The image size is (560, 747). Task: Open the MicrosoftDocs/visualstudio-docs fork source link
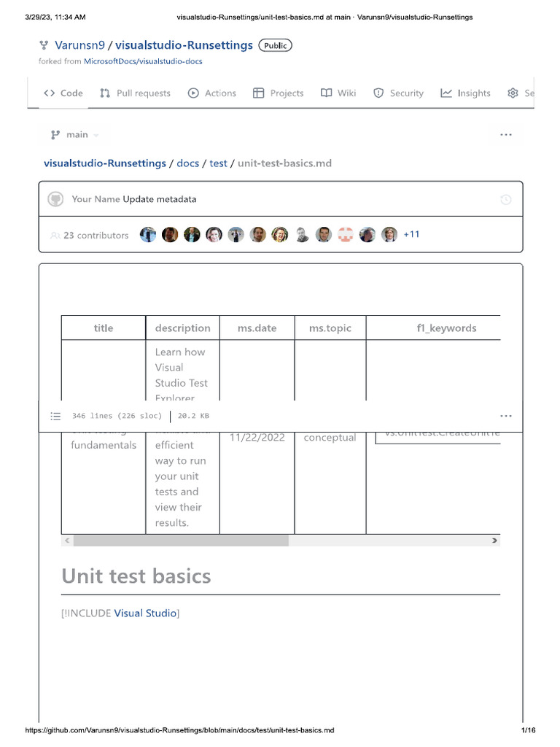tap(143, 61)
